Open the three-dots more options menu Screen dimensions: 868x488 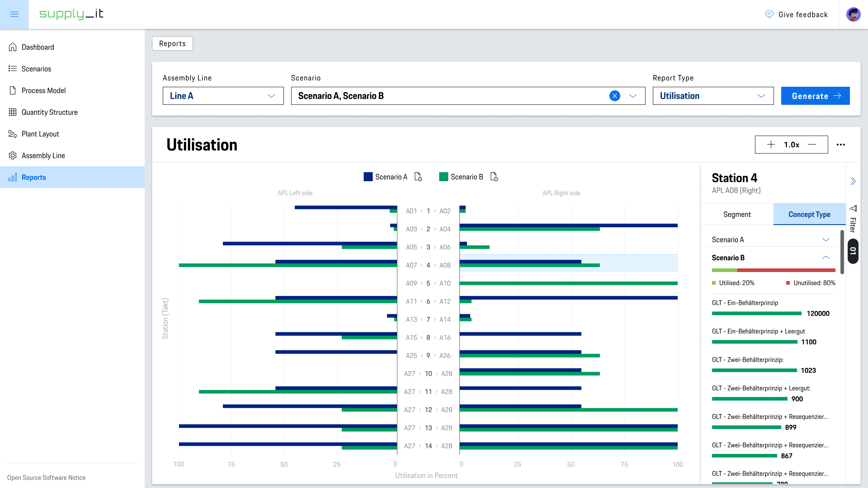841,145
